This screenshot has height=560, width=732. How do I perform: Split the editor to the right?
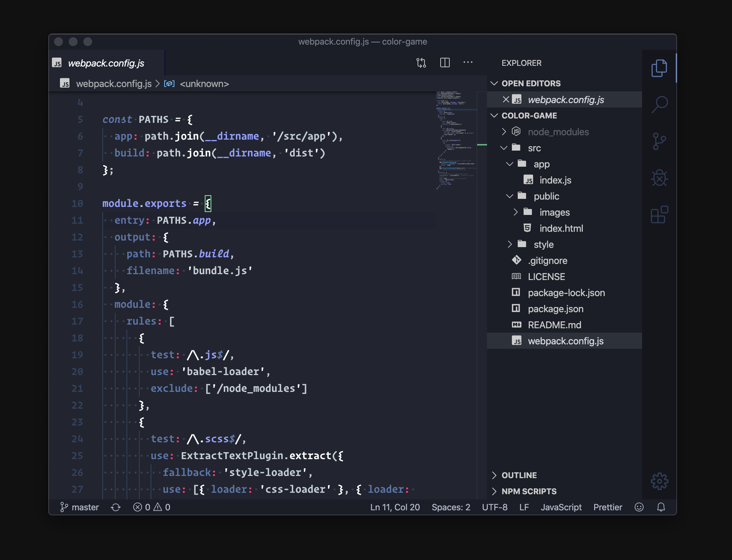[445, 63]
